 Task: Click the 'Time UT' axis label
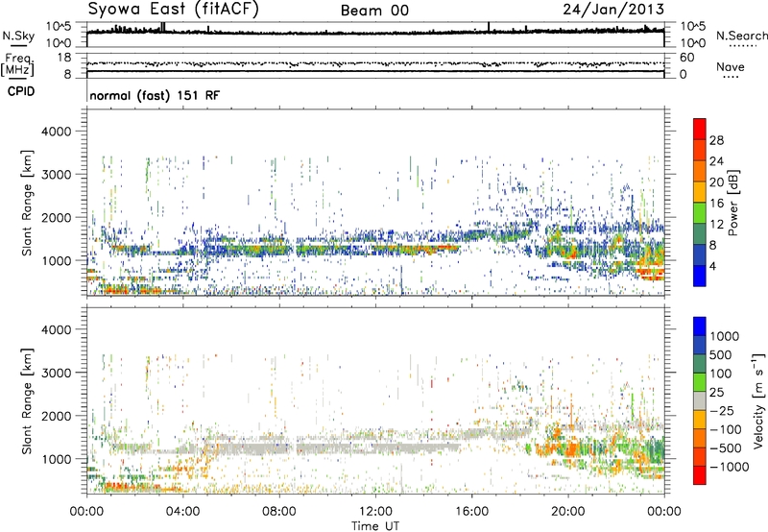[x=375, y=526]
